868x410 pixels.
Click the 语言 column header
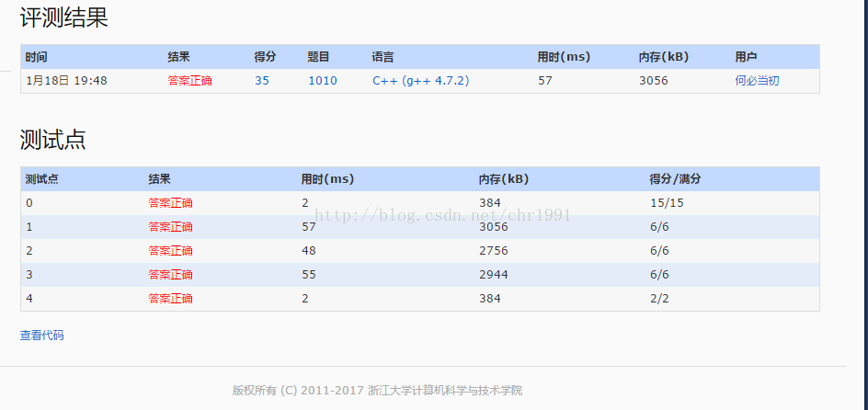(x=383, y=57)
